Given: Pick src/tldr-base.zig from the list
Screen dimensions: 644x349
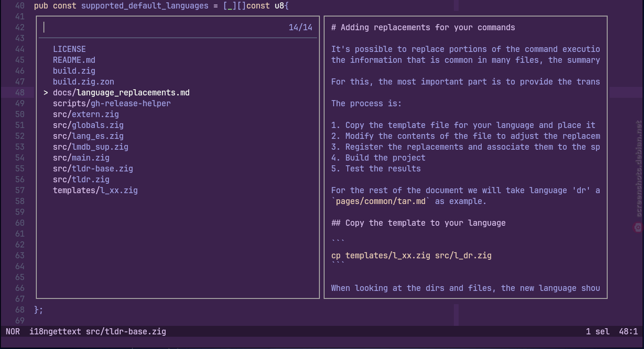Looking at the screenshot, I should pos(93,169).
